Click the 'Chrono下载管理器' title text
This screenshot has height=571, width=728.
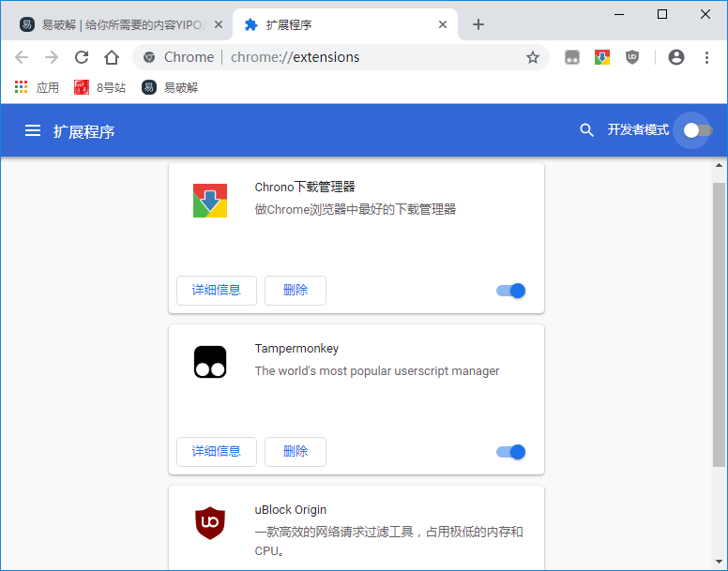[x=305, y=187]
